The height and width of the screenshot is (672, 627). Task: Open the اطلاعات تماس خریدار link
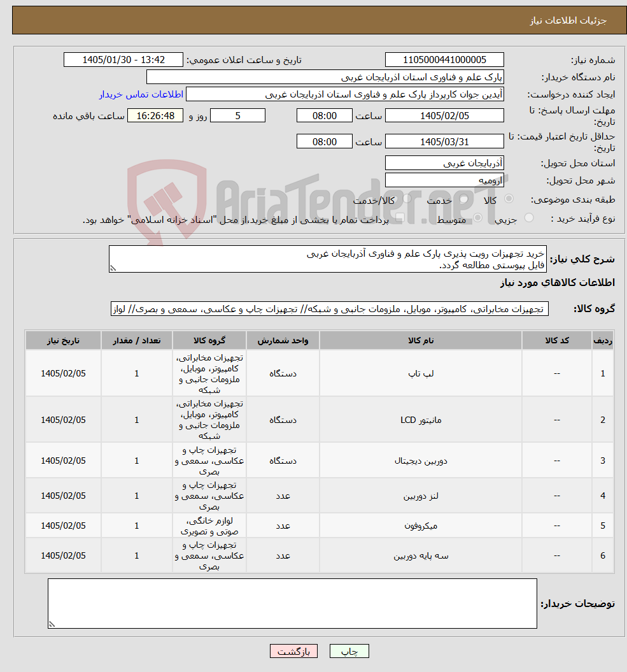[141, 94]
